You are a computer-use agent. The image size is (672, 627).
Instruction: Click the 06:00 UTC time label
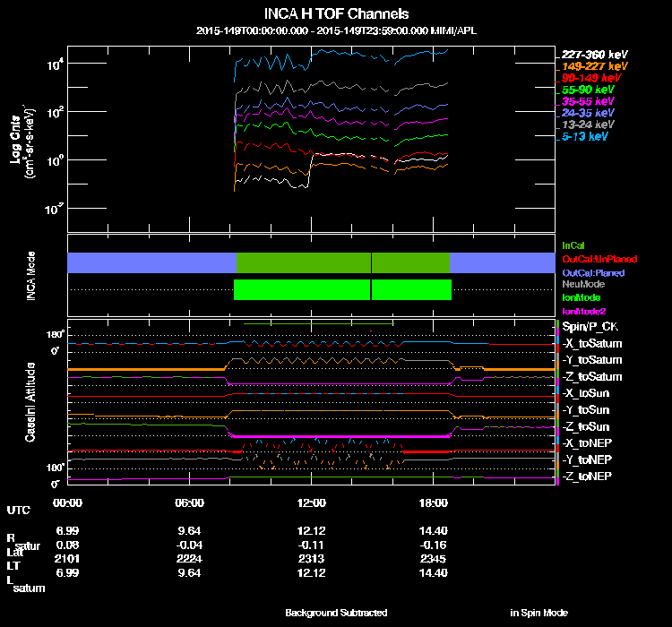(x=189, y=502)
